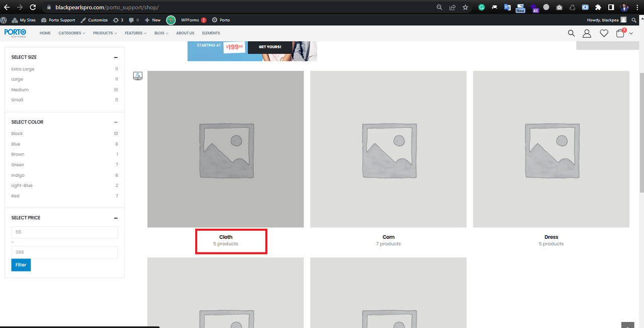Open the Com category link
644x328 pixels.
tap(388, 237)
